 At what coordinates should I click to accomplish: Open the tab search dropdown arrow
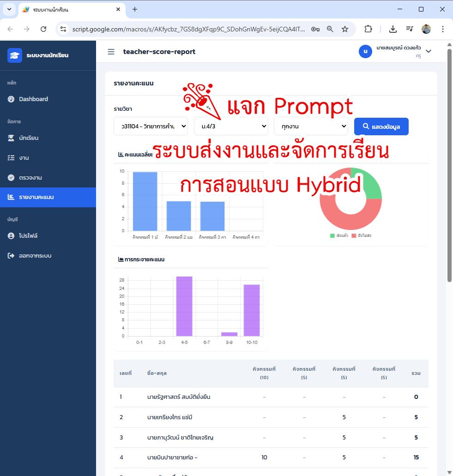[x=9, y=9]
